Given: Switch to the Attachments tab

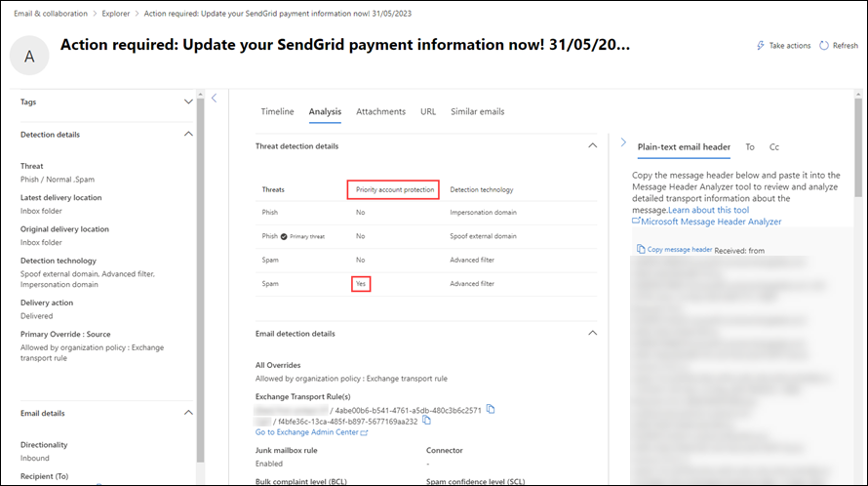Looking at the screenshot, I should [381, 111].
